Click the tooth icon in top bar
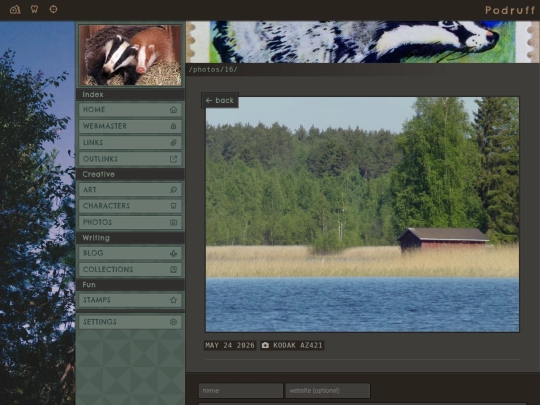 pyautogui.click(x=34, y=9)
